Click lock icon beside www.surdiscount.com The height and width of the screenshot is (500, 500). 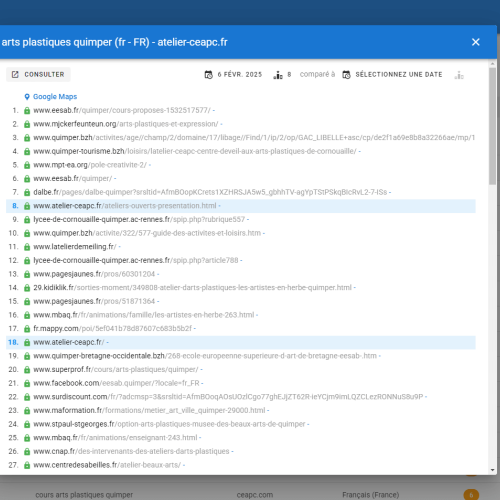[x=27, y=397]
